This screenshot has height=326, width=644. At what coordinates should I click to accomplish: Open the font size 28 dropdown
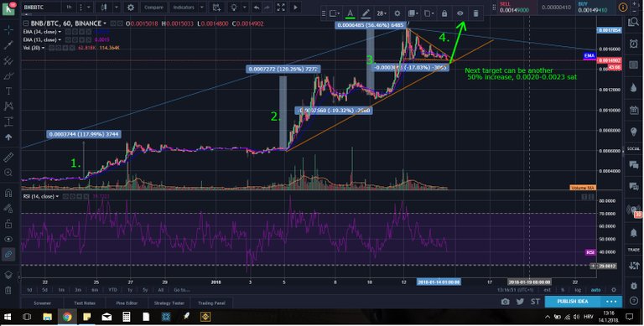pyautogui.click(x=382, y=13)
